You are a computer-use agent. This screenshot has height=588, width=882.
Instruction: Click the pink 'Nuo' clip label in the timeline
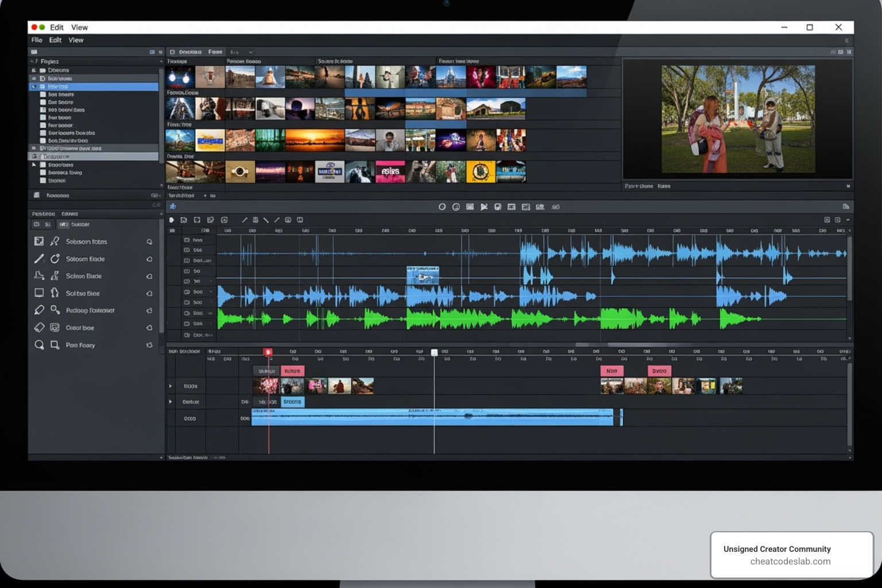click(612, 371)
